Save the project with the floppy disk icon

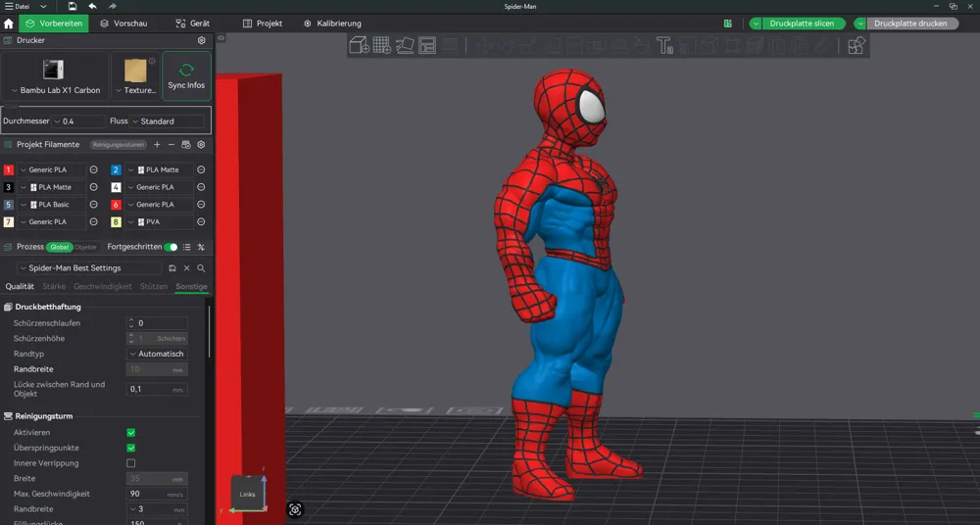[x=73, y=6]
